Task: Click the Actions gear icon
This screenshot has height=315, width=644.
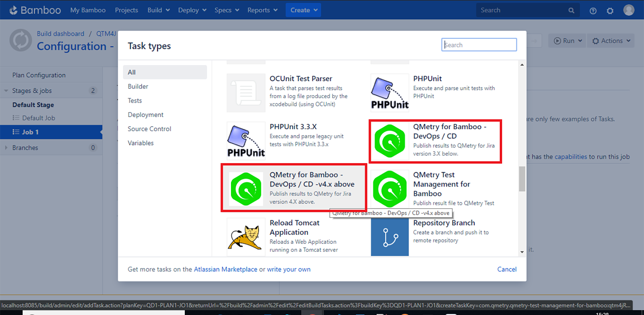Action: pyautogui.click(x=595, y=41)
